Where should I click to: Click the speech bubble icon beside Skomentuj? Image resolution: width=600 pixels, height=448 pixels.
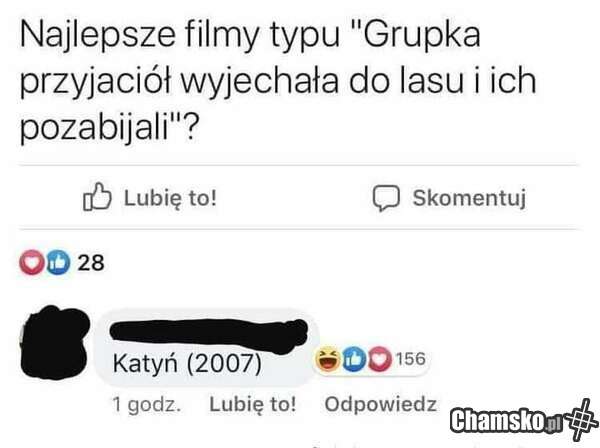click(386, 198)
